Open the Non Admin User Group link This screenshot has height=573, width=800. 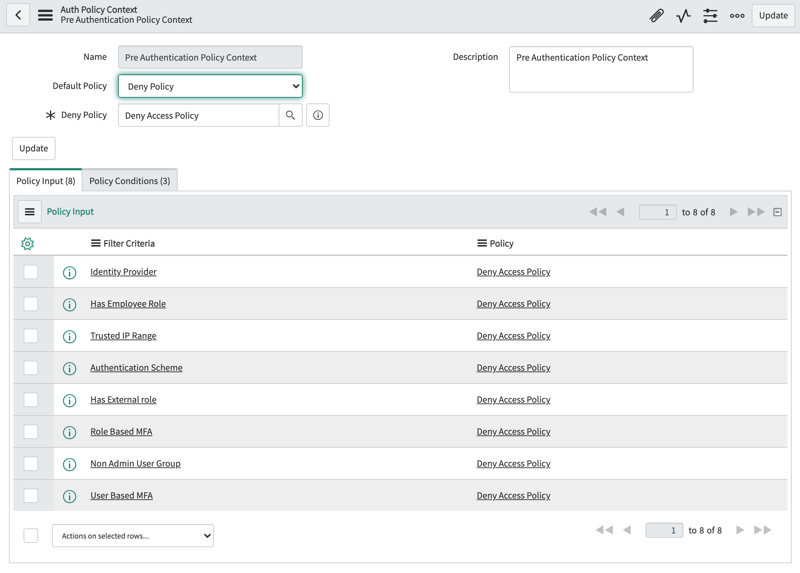[135, 463]
